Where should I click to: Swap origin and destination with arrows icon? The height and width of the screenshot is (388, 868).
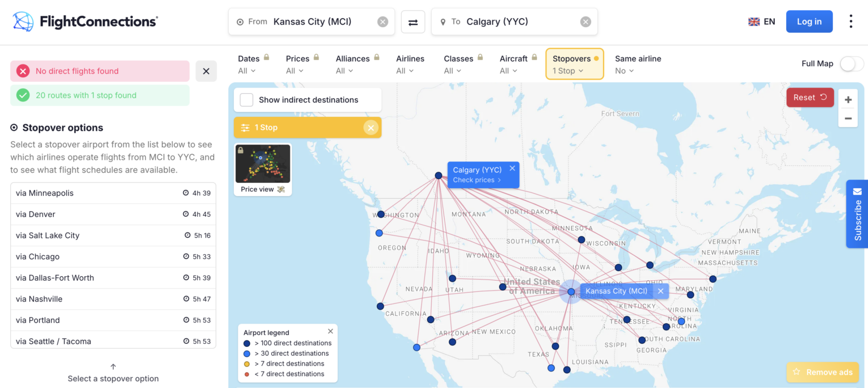coord(413,21)
